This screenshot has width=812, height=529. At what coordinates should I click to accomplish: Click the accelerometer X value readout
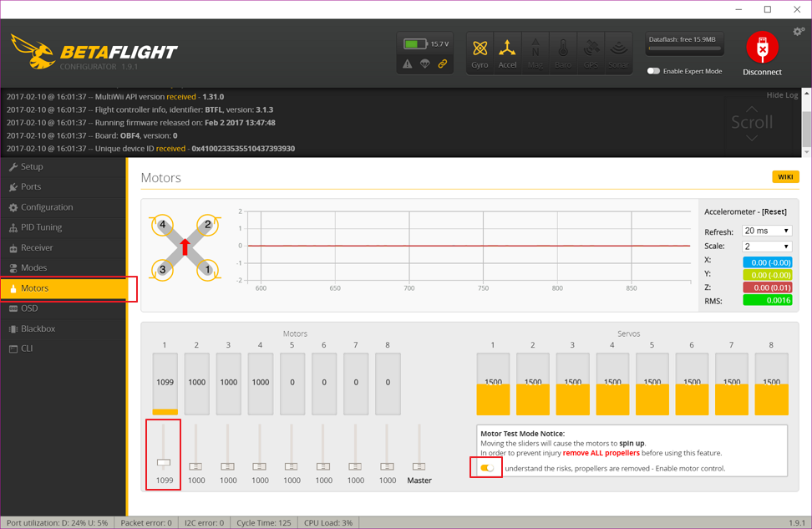coord(767,262)
